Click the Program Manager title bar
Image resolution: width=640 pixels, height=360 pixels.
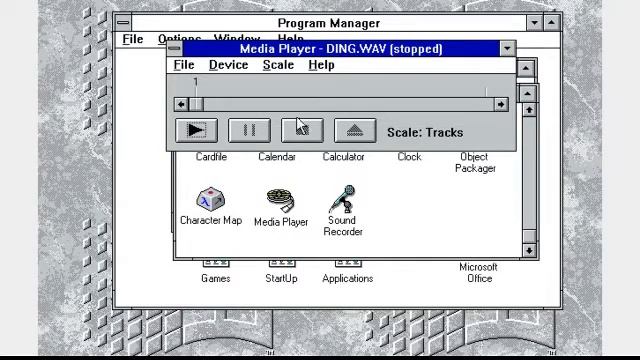click(x=329, y=23)
